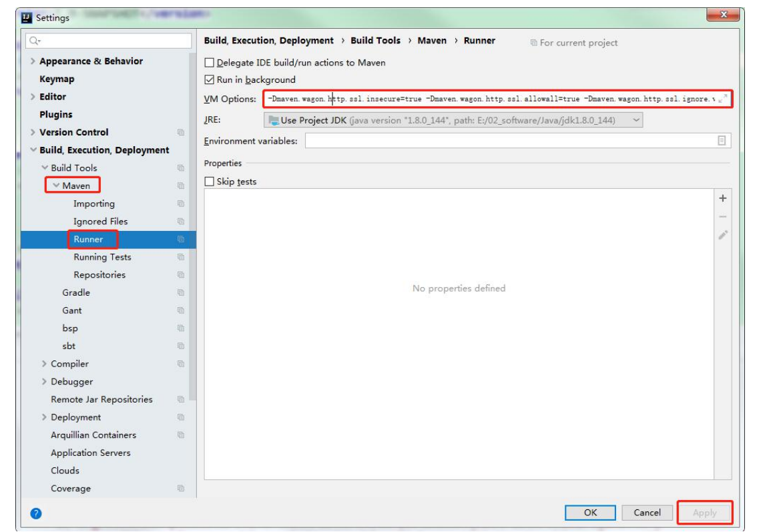Screen dimensions: 777x532
Task: Click project-level icon next to Ignored Files
Action: [181, 222]
